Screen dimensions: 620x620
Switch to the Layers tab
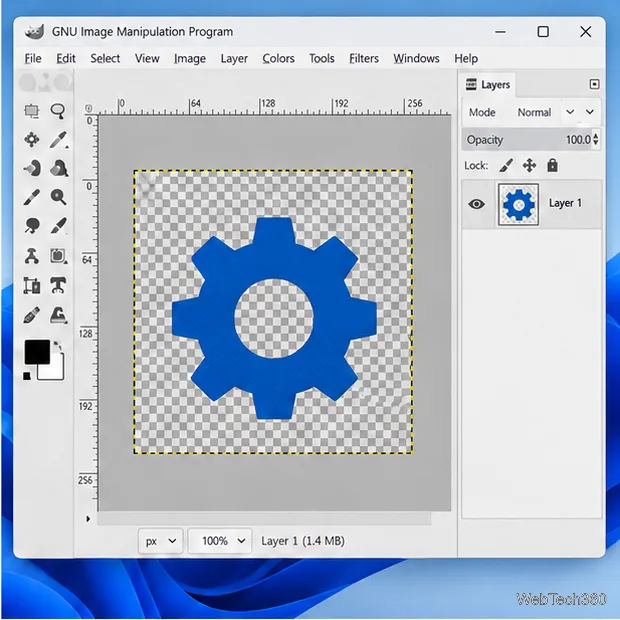[489, 85]
